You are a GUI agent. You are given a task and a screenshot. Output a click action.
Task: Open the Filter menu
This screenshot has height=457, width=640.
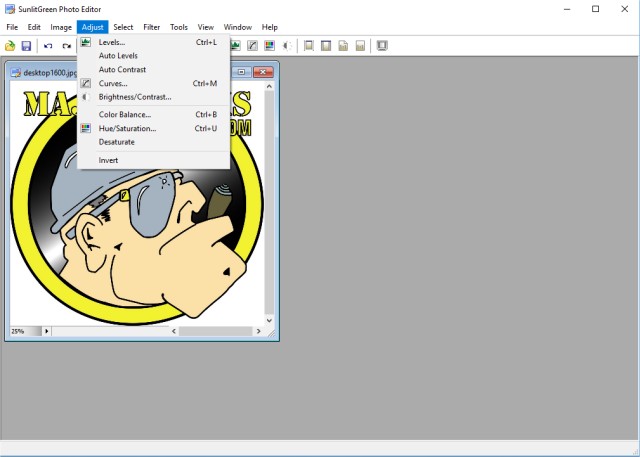tap(151, 27)
